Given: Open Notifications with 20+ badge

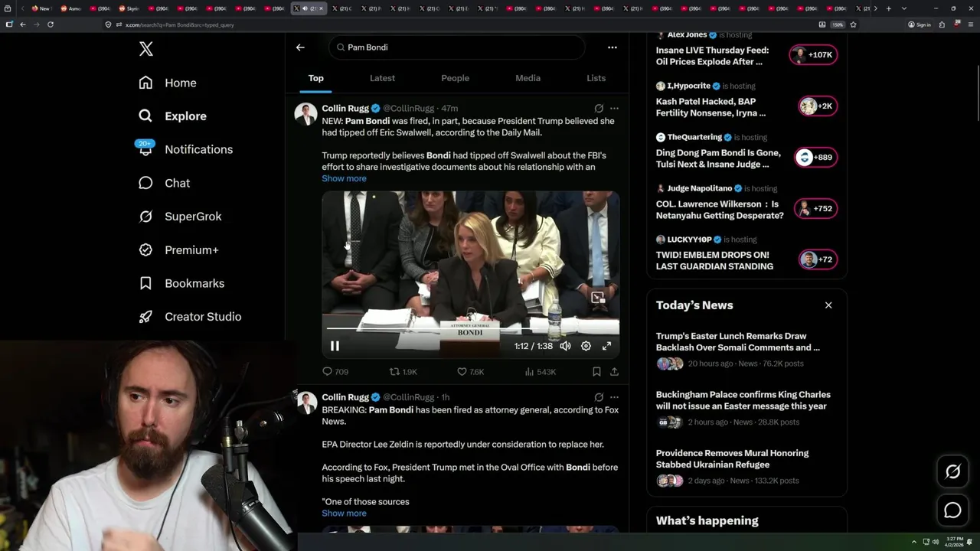Looking at the screenshot, I should [x=185, y=149].
